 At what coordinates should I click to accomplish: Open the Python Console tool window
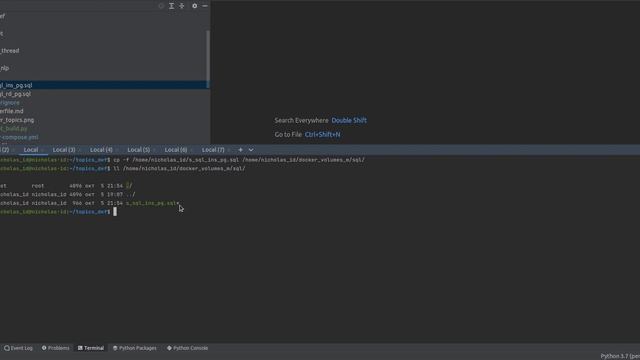click(187, 348)
